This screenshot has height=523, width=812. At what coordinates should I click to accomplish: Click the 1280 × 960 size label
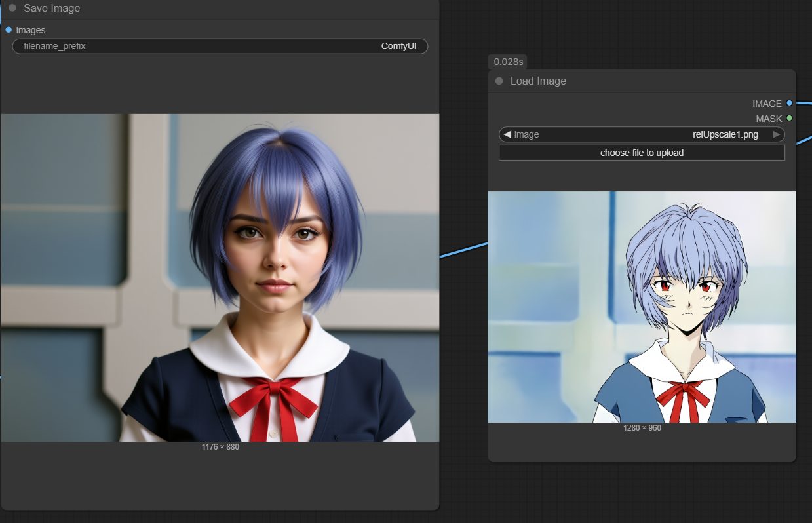(x=642, y=428)
